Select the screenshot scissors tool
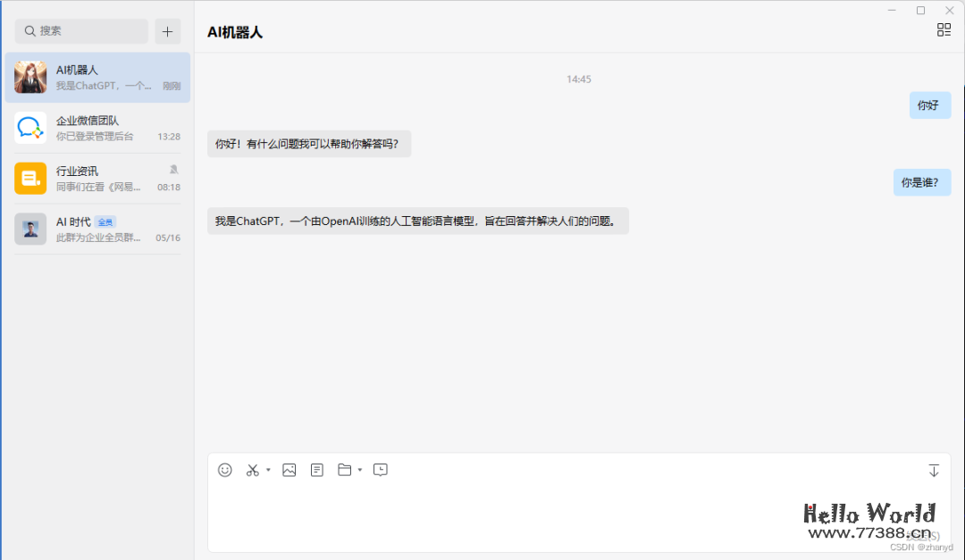Screen dimensions: 965x560 (x=252, y=470)
